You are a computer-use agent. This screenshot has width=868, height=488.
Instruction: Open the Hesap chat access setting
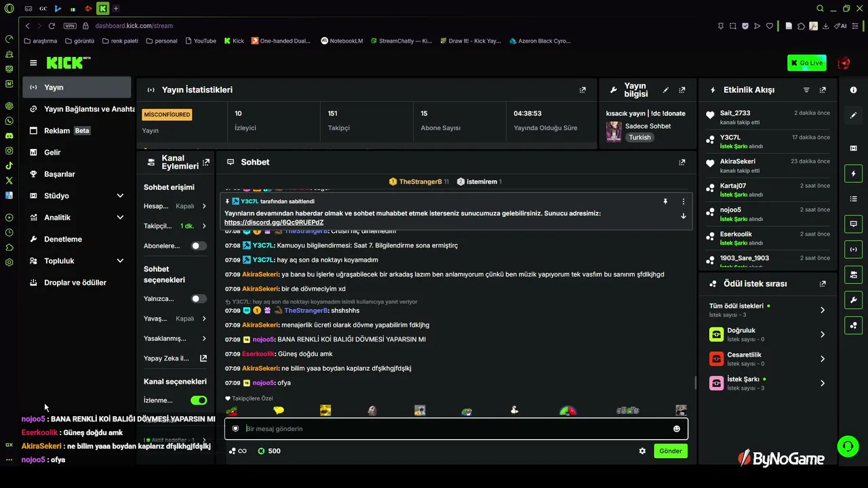click(176, 206)
